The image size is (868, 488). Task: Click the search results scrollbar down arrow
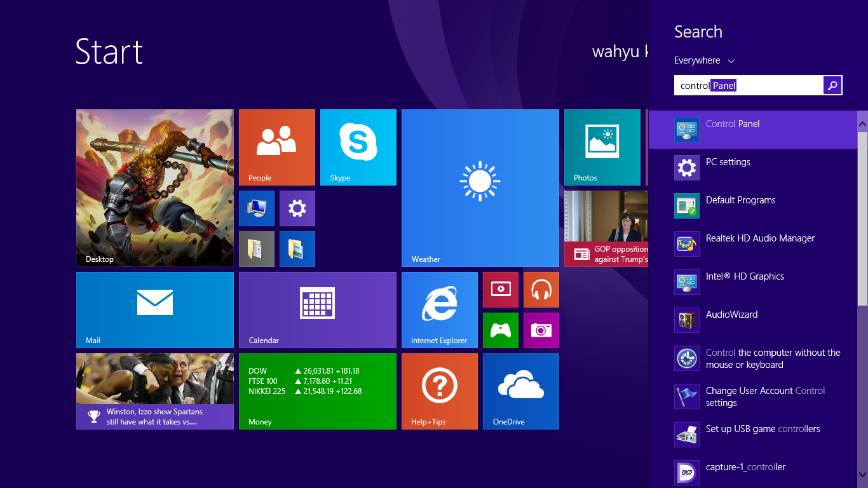pyautogui.click(x=862, y=474)
